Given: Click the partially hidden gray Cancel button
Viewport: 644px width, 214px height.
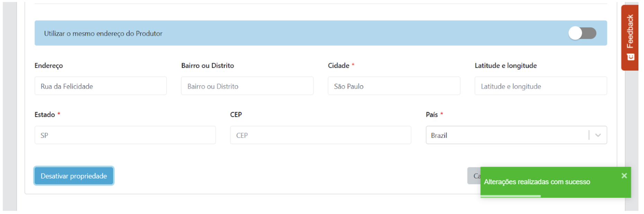Looking at the screenshot, I should pyautogui.click(x=473, y=176).
